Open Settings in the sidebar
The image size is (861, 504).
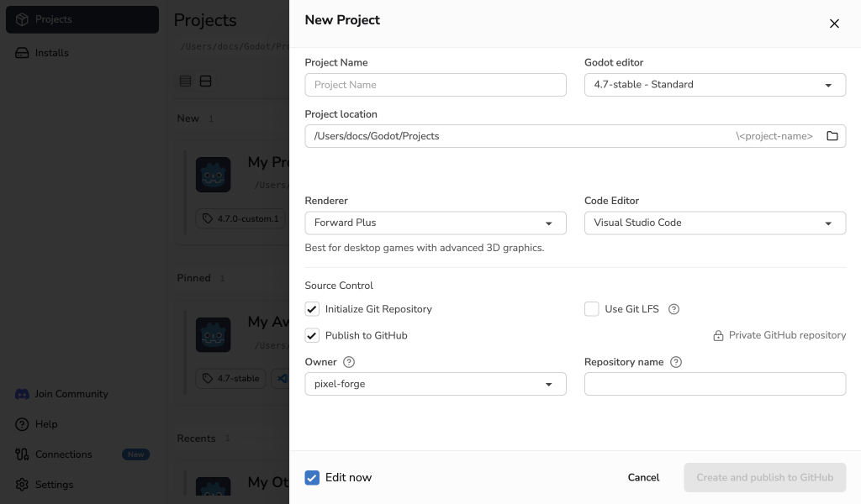click(x=45, y=484)
